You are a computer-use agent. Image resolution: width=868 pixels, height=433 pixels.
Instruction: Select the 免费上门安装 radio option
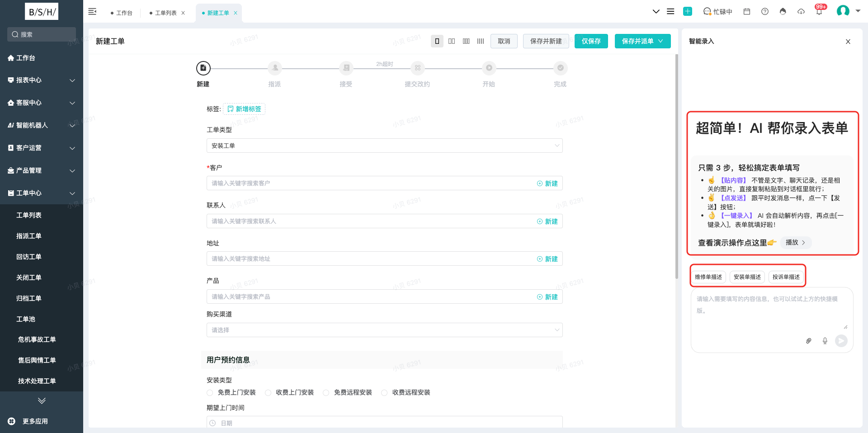click(210, 393)
